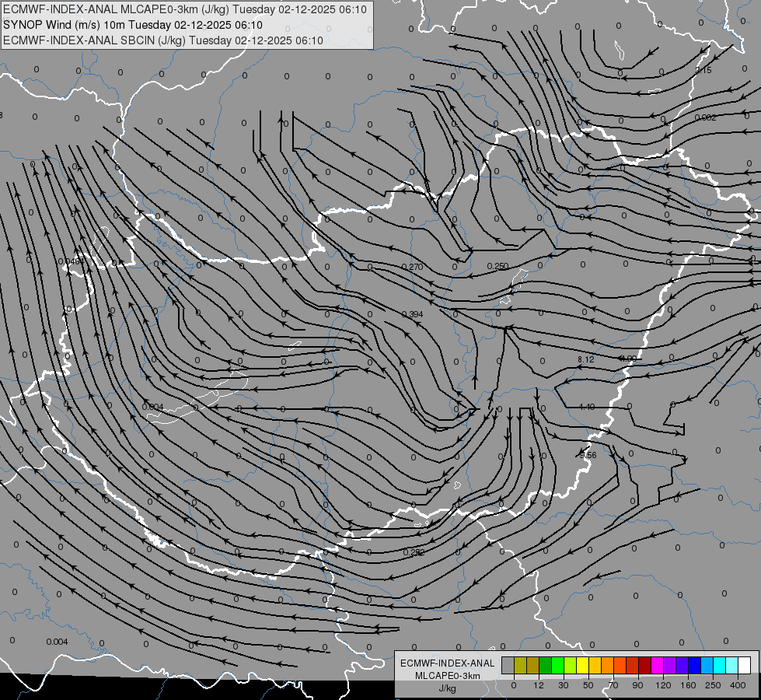Pick the purple legend swatch
The height and width of the screenshot is (700, 761).
pos(670,666)
